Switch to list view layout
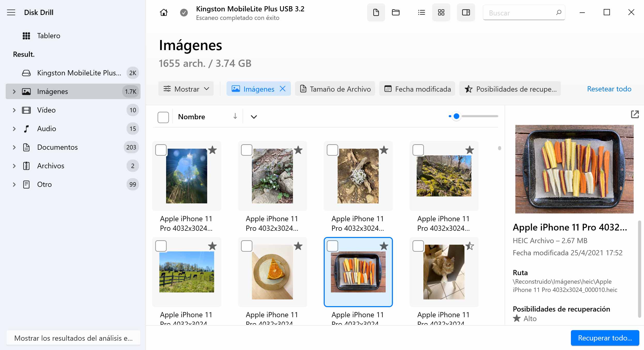Image resolution: width=644 pixels, height=350 pixels. coord(422,12)
